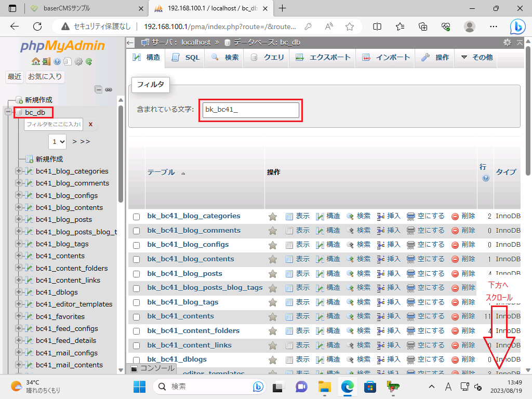Screen dimensions: 532x399
Task: Switch to the SQL tab
Action: pyautogui.click(x=185, y=58)
